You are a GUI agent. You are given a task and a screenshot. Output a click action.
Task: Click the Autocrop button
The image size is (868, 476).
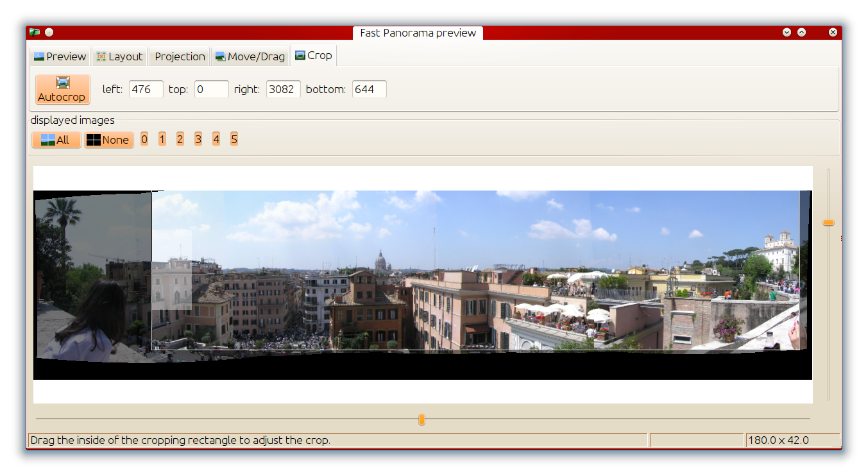pos(62,89)
